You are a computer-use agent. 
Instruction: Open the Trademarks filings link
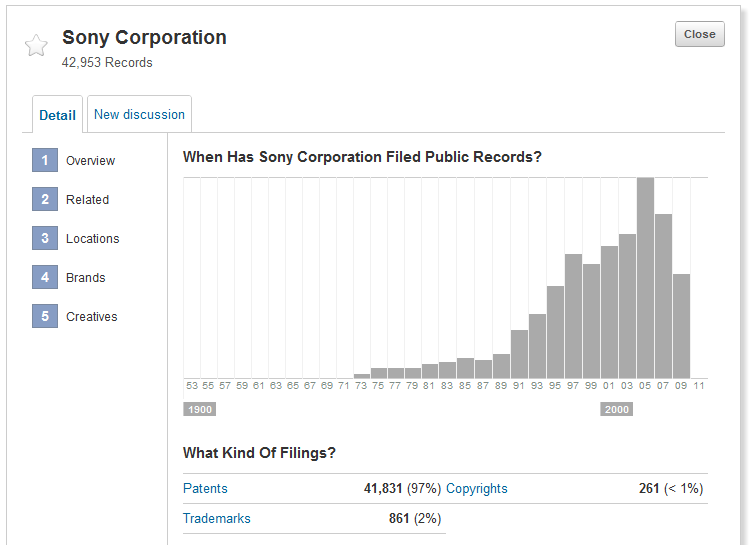point(216,519)
